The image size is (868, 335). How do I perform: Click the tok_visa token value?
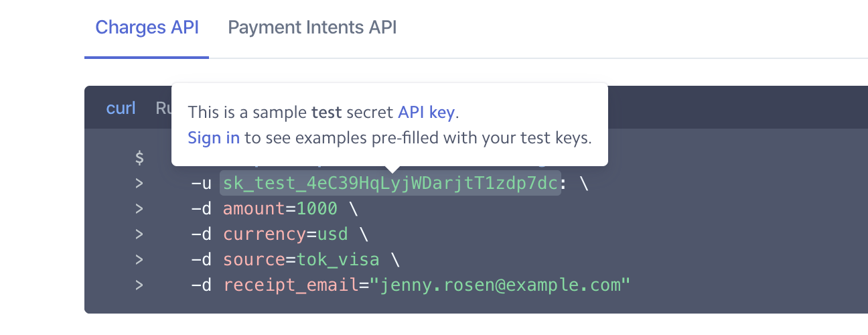pos(338,260)
